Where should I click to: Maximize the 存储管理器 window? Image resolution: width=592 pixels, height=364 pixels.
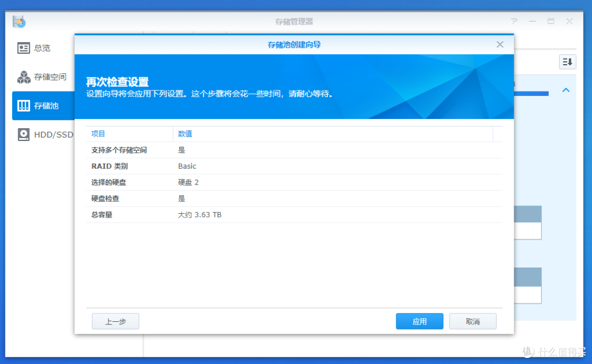(x=551, y=22)
